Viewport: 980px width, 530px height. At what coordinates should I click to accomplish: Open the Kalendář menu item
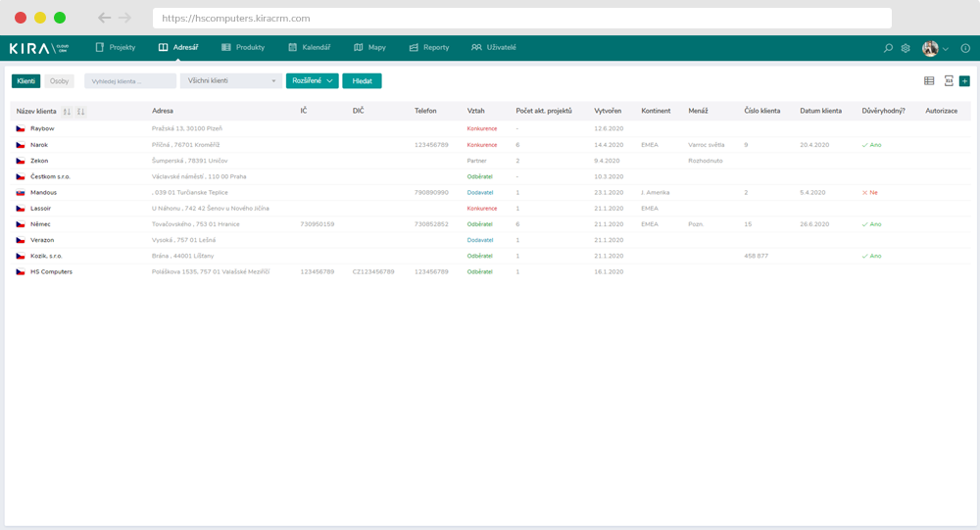(x=310, y=47)
